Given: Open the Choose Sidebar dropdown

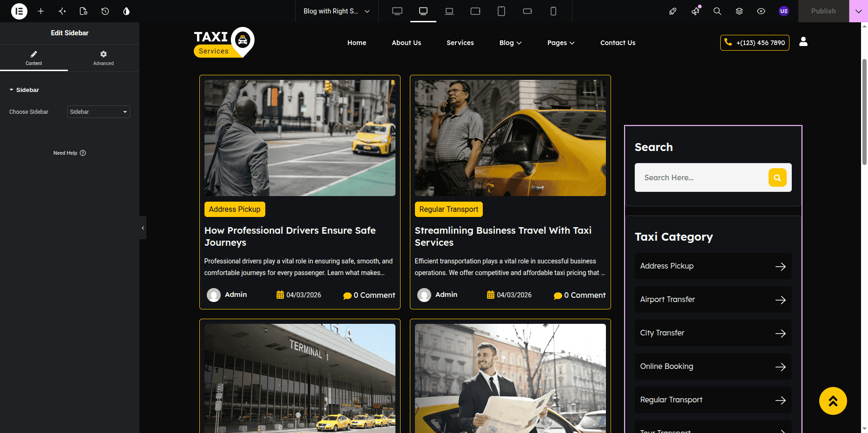Looking at the screenshot, I should tap(99, 112).
